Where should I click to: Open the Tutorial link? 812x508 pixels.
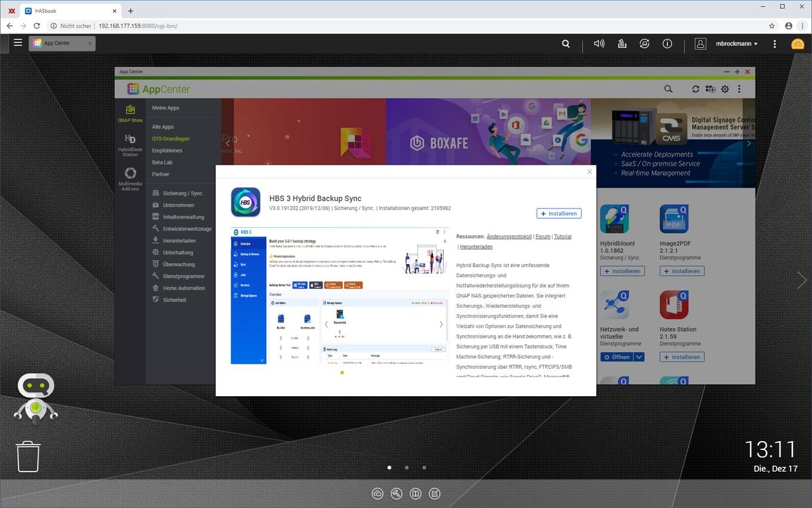coord(562,237)
